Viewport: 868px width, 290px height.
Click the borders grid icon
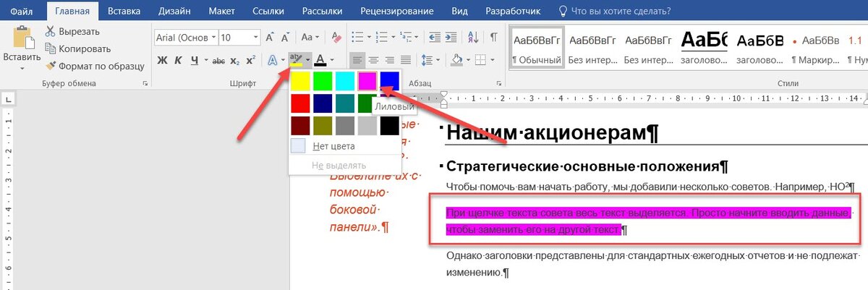coord(481,60)
